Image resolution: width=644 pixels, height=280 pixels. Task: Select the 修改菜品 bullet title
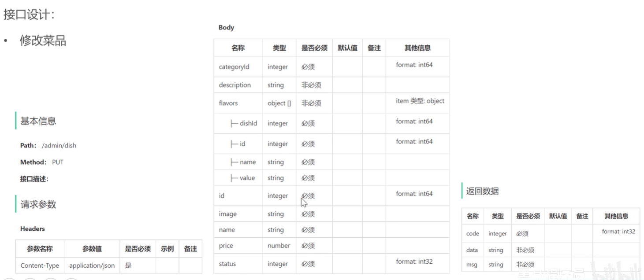pos(43,41)
